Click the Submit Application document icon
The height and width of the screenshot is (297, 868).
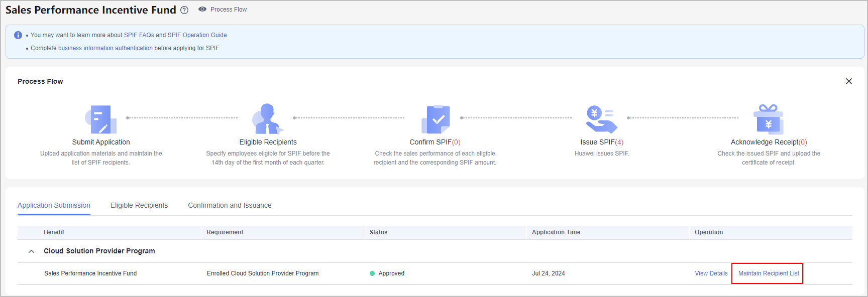pyautogui.click(x=100, y=119)
